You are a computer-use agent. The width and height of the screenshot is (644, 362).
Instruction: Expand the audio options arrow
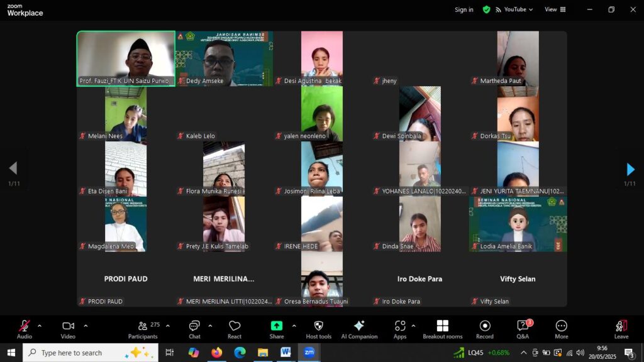pyautogui.click(x=40, y=326)
